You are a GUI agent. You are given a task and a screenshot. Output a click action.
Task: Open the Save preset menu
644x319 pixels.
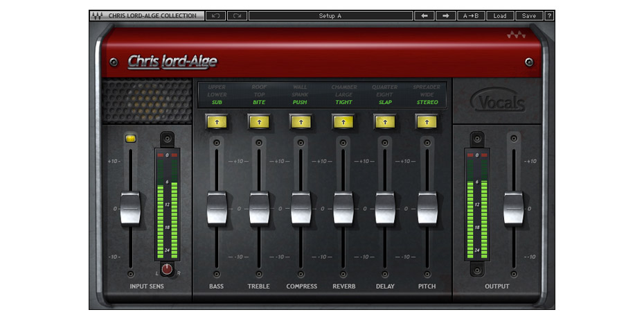pyautogui.click(x=529, y=15)
